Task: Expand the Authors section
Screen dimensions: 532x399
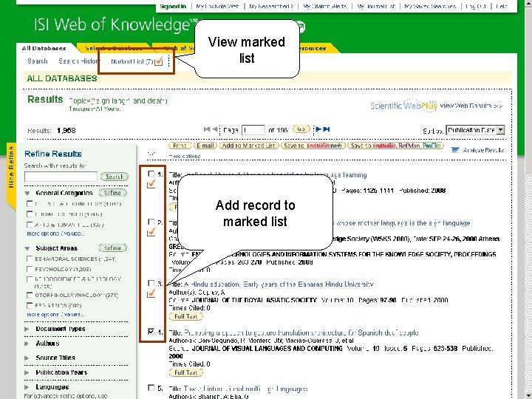Action: 27,344
